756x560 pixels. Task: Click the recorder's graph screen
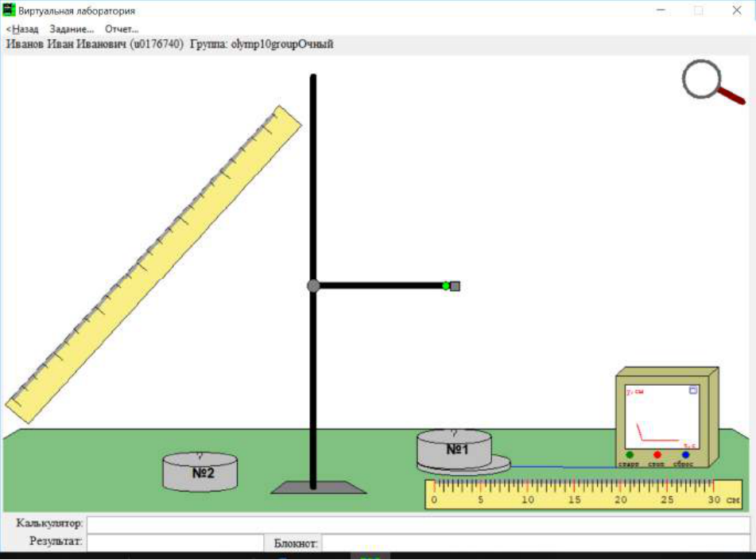point(661,418)
